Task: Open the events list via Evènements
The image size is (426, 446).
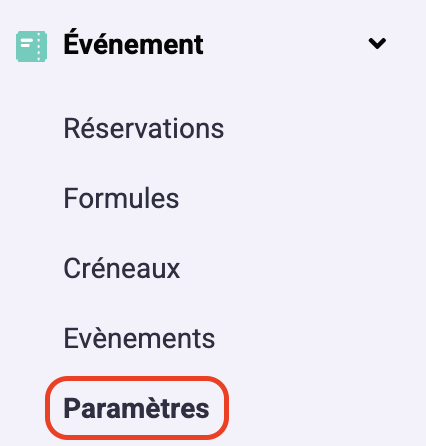Action: [139, 338]
